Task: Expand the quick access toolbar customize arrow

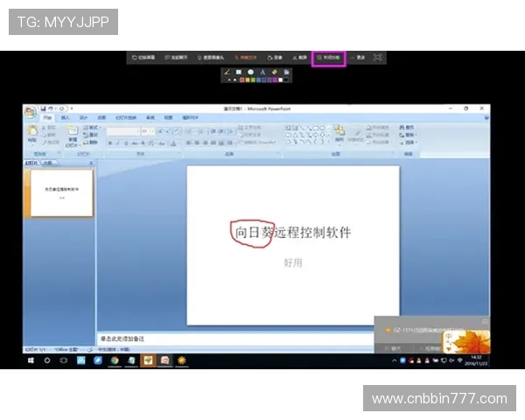Action: 72,108
